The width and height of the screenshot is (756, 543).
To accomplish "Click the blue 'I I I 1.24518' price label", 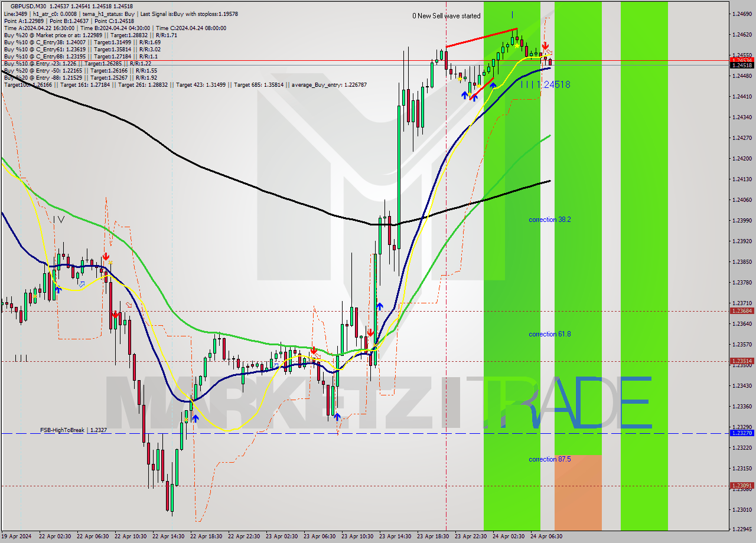I will pyautogui.click(x=546, y=84).
